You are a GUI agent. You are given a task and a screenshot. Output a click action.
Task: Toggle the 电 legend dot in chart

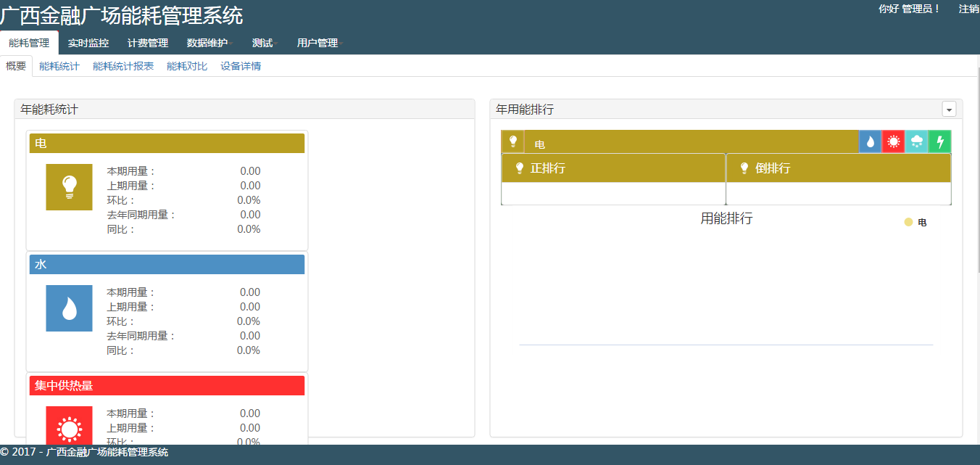908,222
